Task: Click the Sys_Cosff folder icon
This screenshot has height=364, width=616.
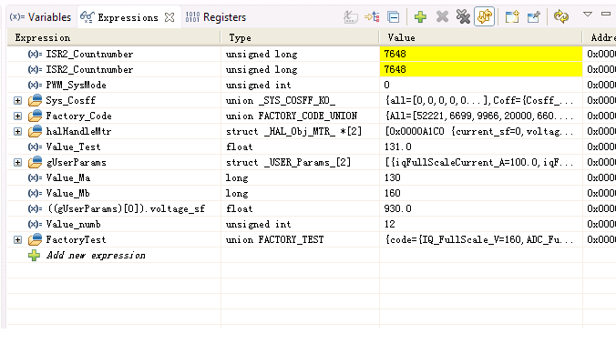Action: 35,100
